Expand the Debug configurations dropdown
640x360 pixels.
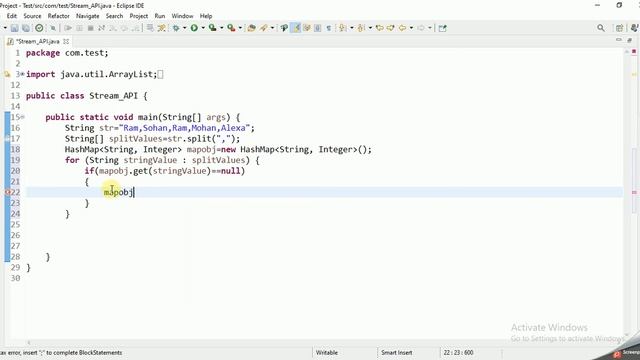[x=184, y=28]
